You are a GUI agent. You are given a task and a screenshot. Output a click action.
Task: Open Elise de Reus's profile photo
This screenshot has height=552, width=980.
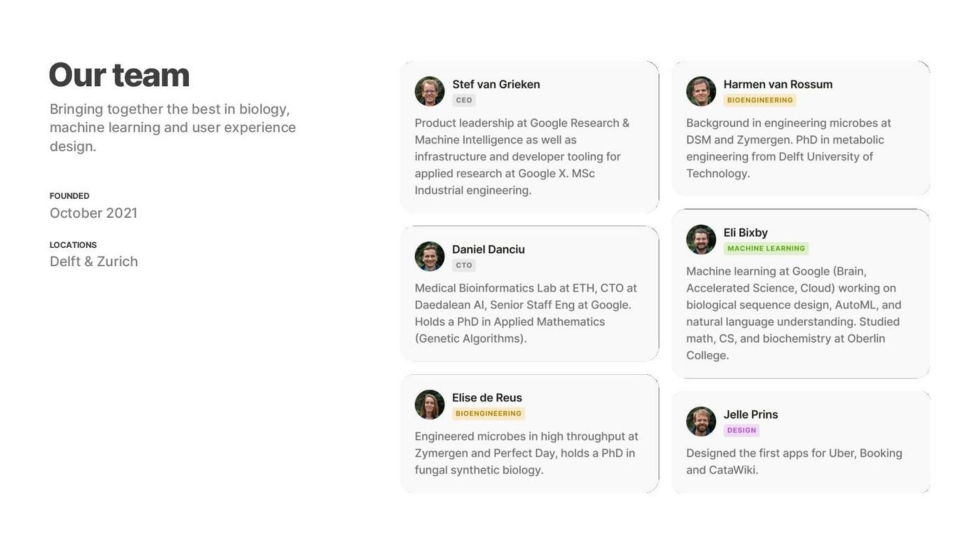429,404
